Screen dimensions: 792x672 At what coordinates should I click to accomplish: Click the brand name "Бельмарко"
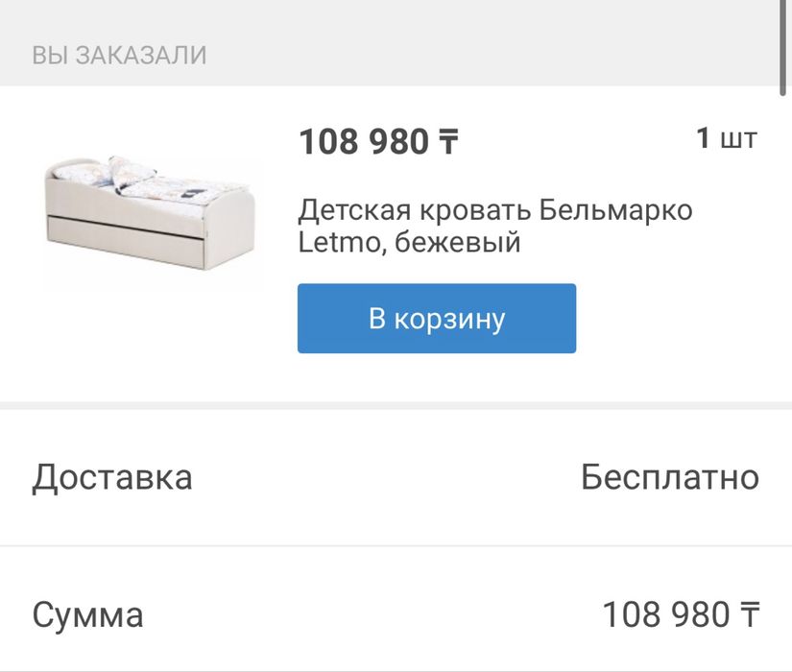pos(614,209)
